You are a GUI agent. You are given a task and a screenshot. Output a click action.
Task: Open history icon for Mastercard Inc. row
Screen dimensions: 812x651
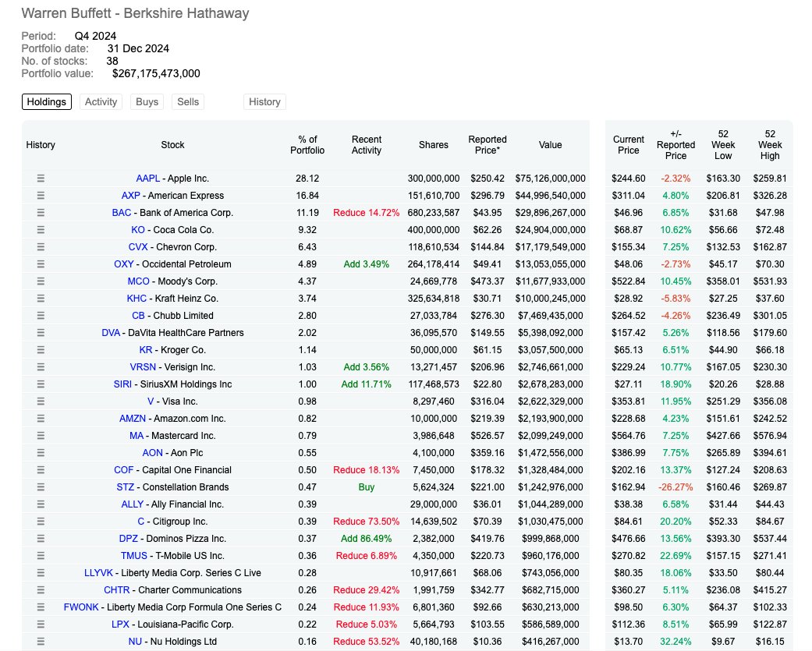pyautogui.click(x=41, y=435)
